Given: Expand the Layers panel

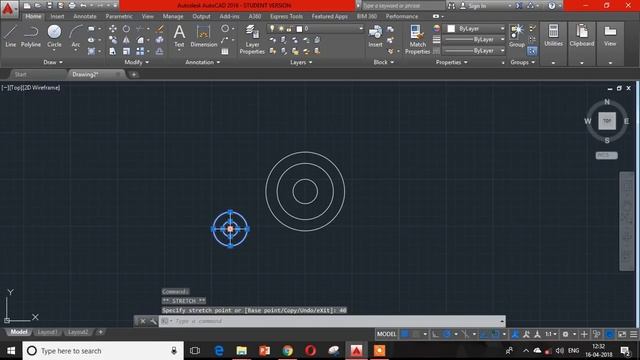Looking at the screenshot, I should [x=301, y=62].
